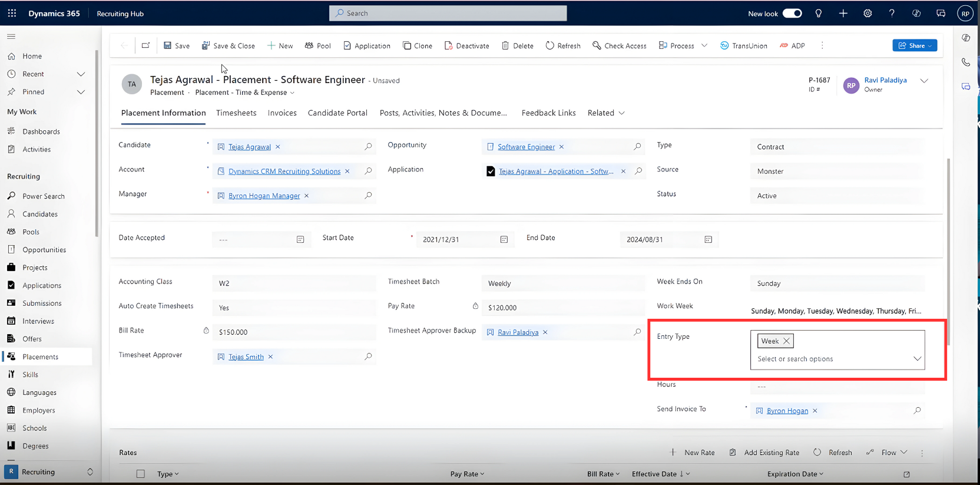Image resolution: width=980 pixels, height=485 pixels.
Task: Open the settings gear icon
Action: pos(868,14)
